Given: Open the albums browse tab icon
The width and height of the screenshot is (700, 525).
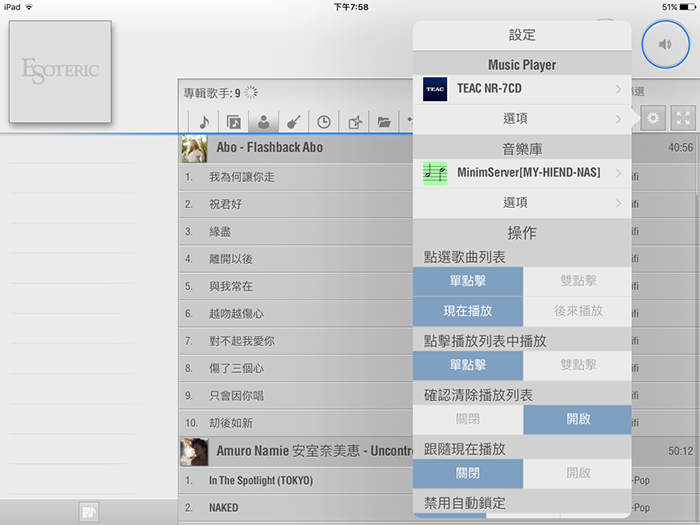Looking at the screenshot, I should click(233, 121).
